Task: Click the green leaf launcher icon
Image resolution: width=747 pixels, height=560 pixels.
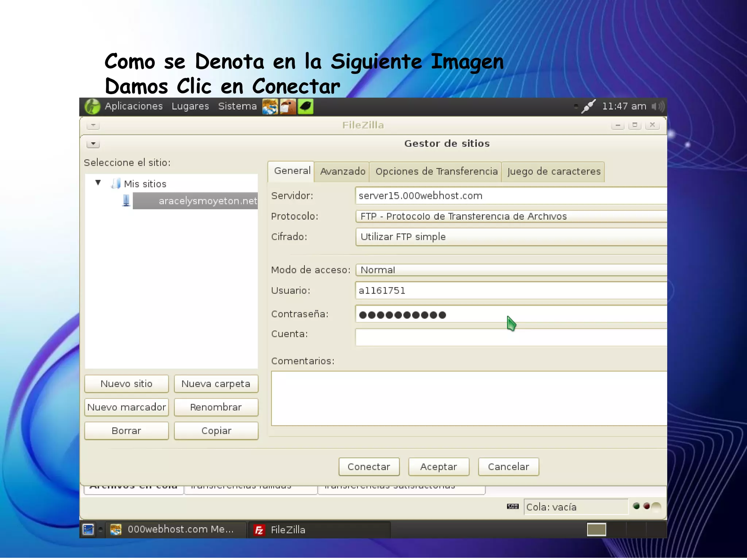Action: tap(305, 107)
